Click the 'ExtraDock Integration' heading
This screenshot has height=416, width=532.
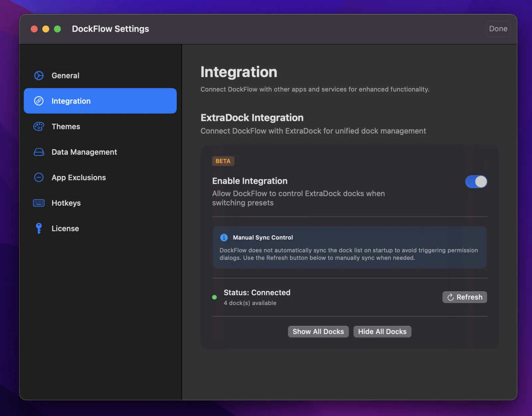(252, 118)
